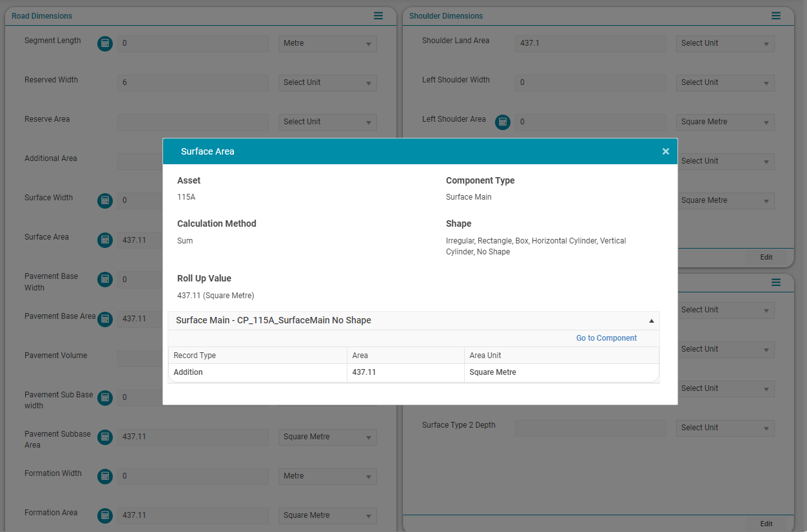Click the calculator icon next to Pavement Sub Base width
The height and width of the screenshot is (532, 807).
(x=105, y=397)
